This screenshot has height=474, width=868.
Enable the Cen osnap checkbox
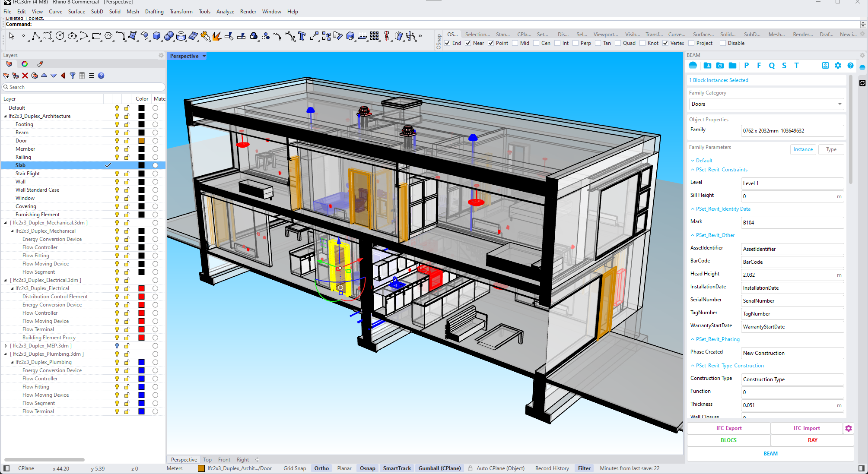pyautogui.click(x=536, y=43)
